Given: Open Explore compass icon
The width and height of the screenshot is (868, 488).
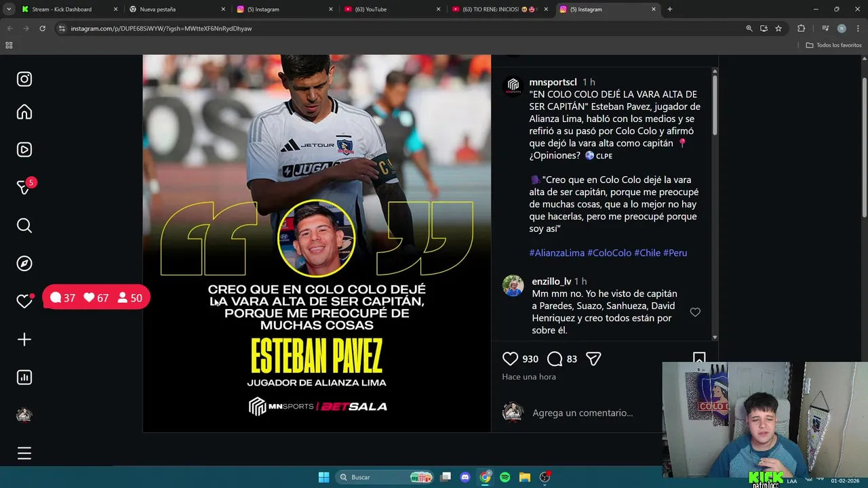Looking at the screenshot, I should [x=24, y=264].
